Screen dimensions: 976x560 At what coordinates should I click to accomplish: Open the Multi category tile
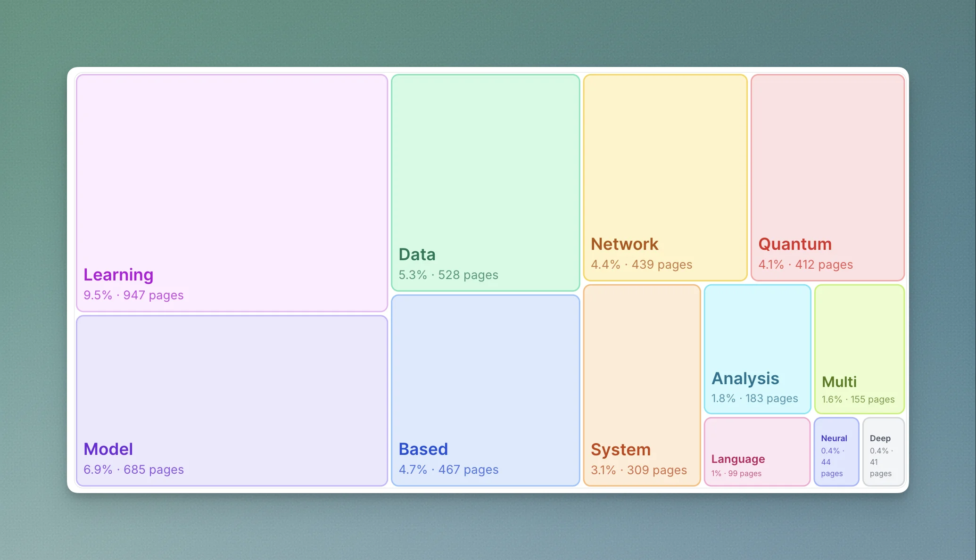(x=859, y=339)
